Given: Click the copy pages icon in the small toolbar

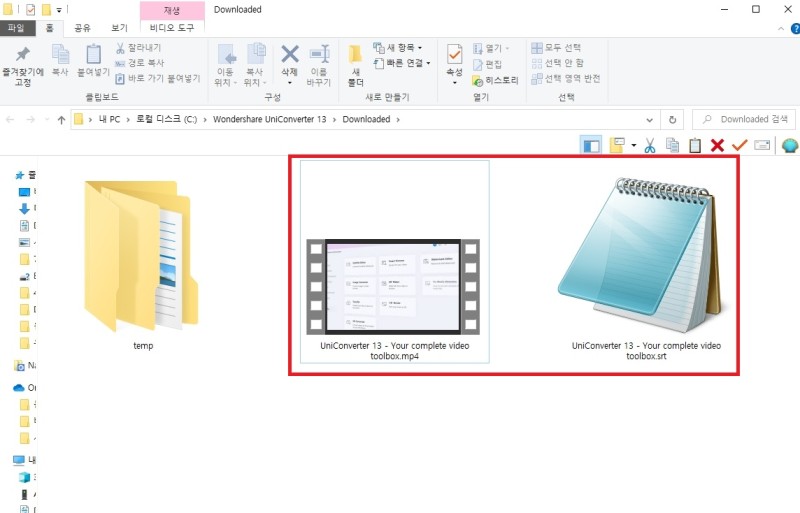Looking at the screenshot, I should [x=672, y=146].
